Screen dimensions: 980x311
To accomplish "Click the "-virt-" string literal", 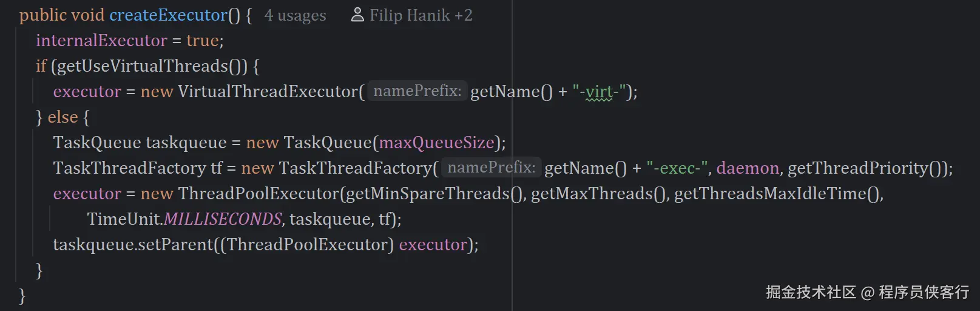I will pos(599,92).
